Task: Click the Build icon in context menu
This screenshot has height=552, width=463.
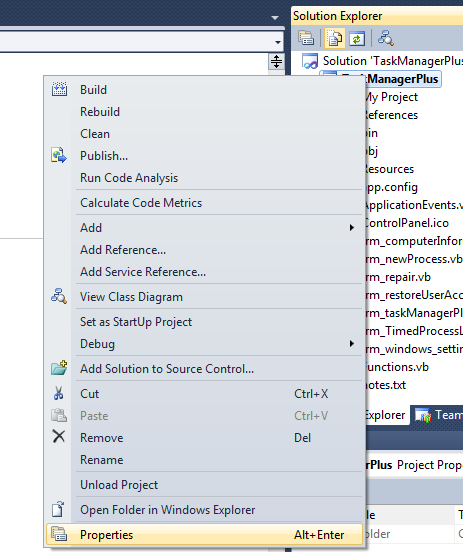Action: (x=59, y=89)
